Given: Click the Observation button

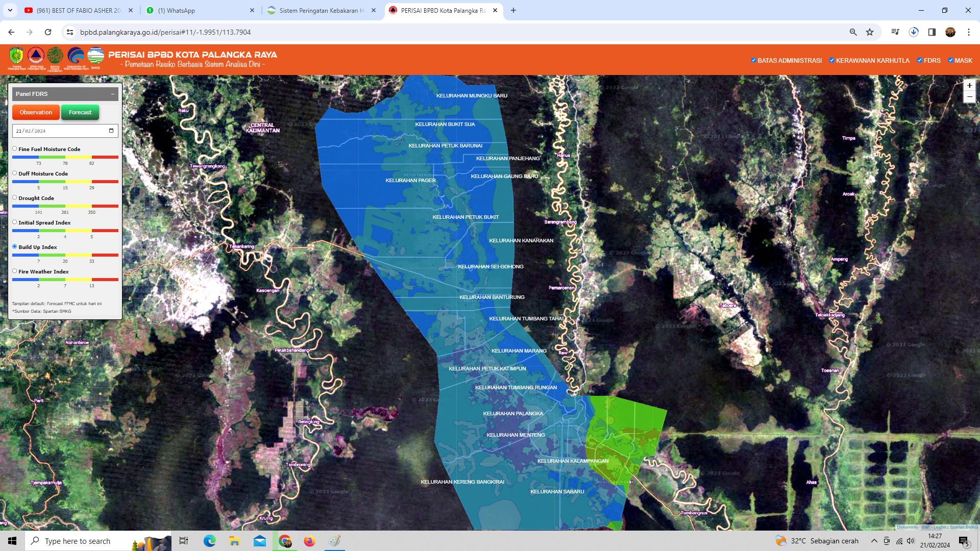Looking at the screenshot, I should (36, 112).
